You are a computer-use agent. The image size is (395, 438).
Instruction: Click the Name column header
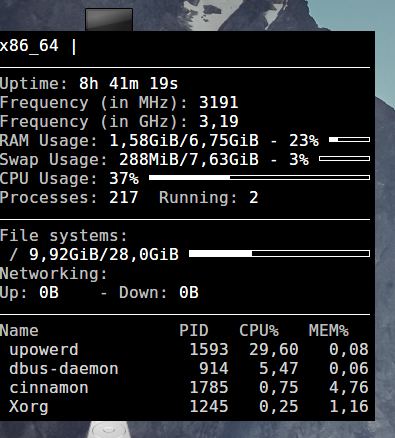[19, 331]
